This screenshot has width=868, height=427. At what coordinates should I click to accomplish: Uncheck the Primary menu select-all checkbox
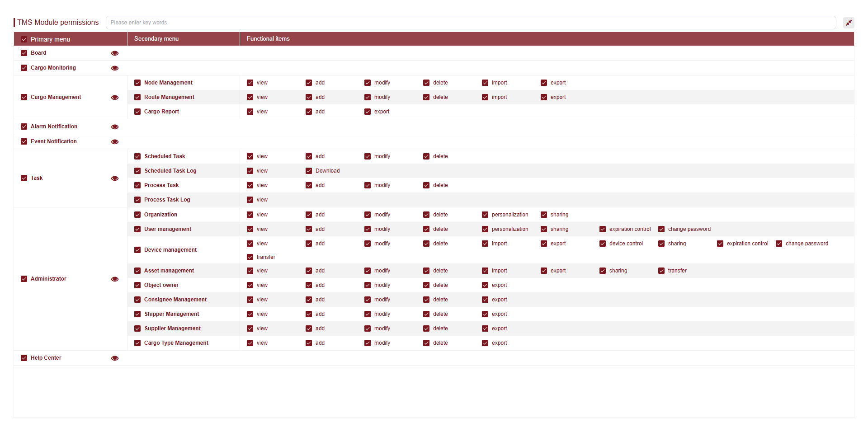pyautogui.click(x=24, y=39)
